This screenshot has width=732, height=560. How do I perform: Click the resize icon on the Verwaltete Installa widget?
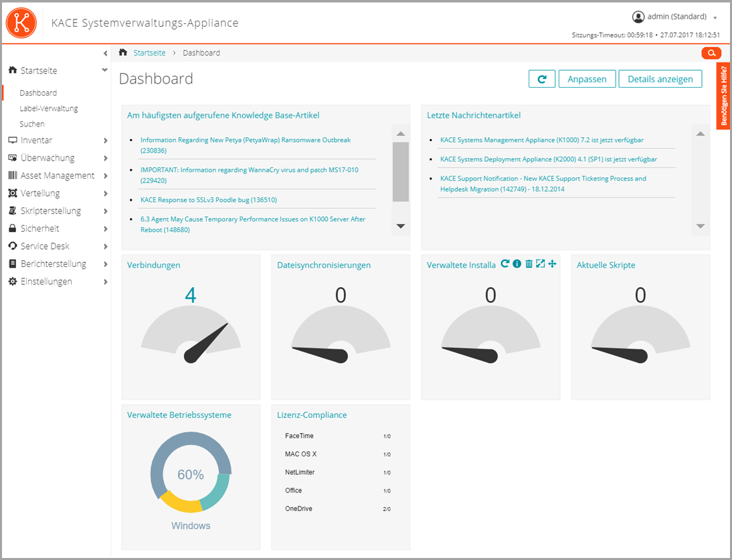tap(541, 264)
